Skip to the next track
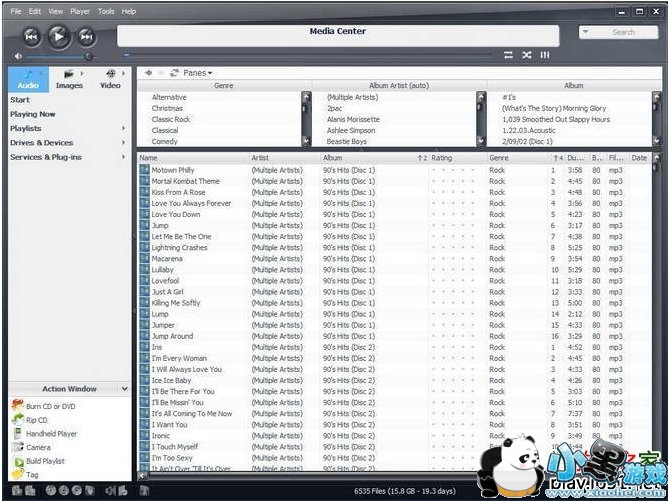Screen dimensions: 669x501 (x=86, y=37)
